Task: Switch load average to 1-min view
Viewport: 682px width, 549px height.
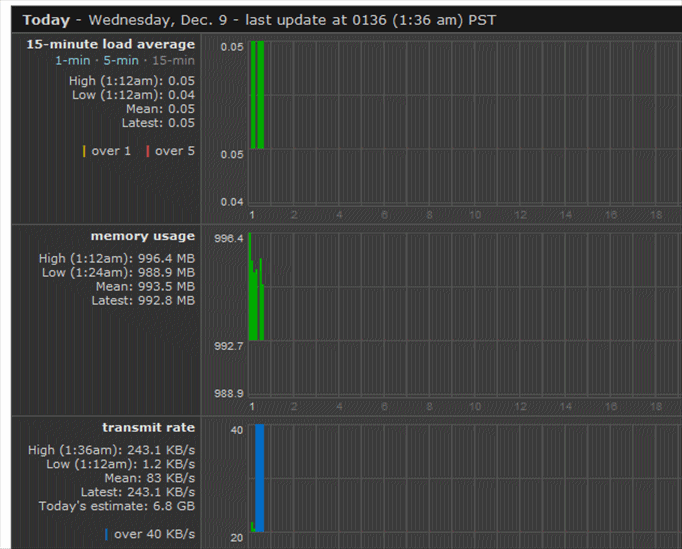Action: [74, 61]
